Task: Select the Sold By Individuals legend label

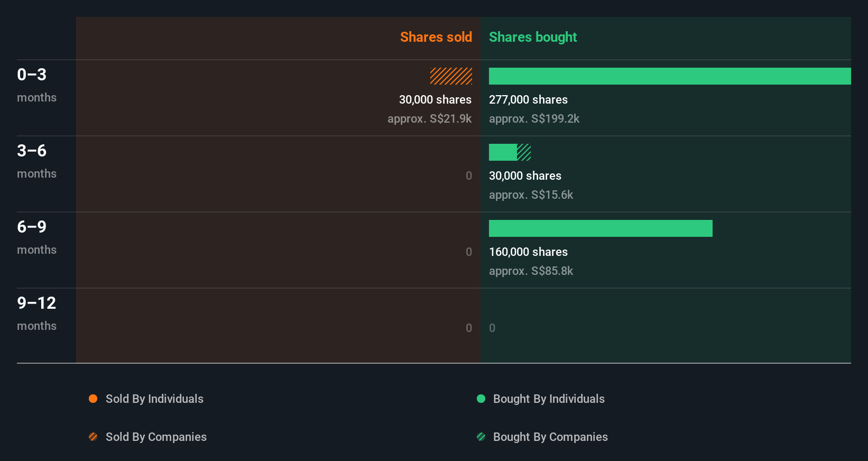Action: click(154, 399)
